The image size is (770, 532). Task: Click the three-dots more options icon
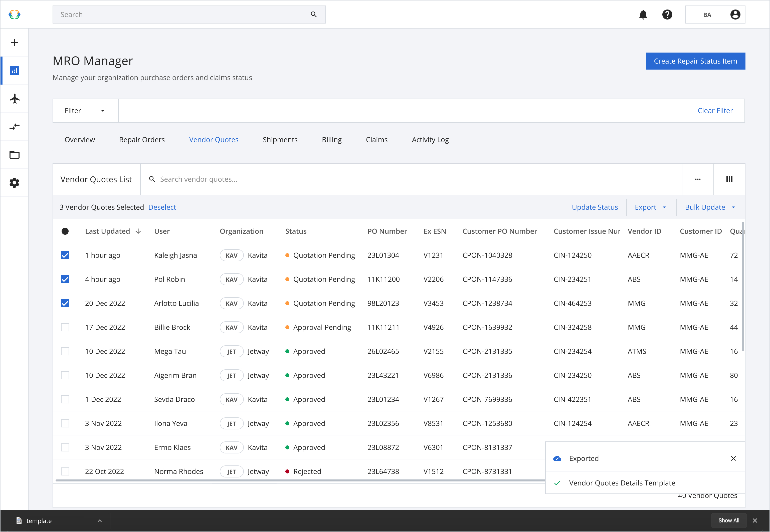pos(698,179)
